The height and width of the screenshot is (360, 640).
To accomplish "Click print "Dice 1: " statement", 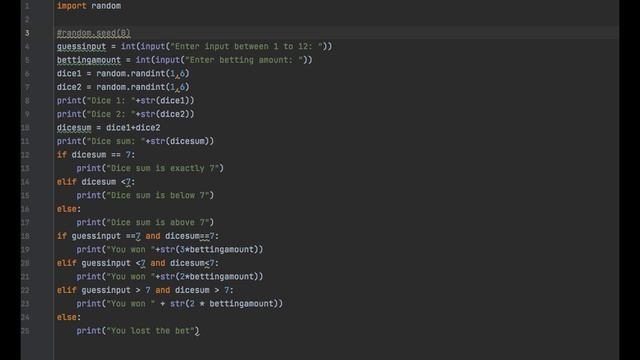I will 125,100.
